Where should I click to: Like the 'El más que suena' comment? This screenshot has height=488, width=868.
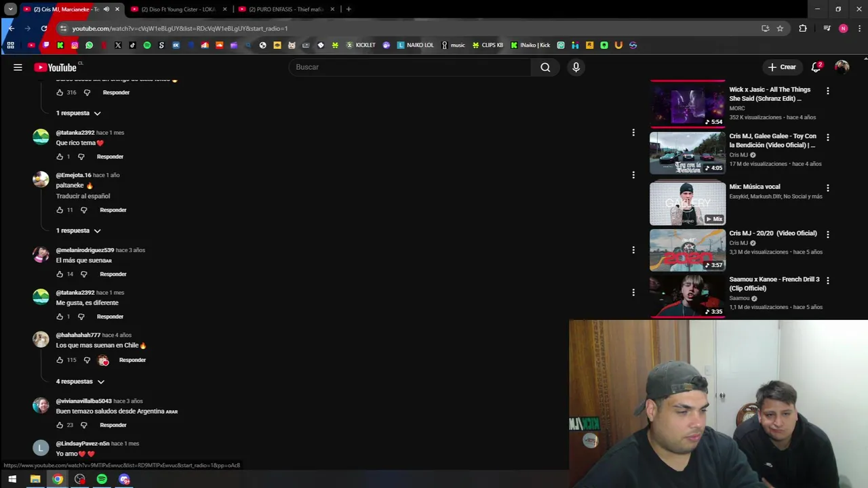60,274
